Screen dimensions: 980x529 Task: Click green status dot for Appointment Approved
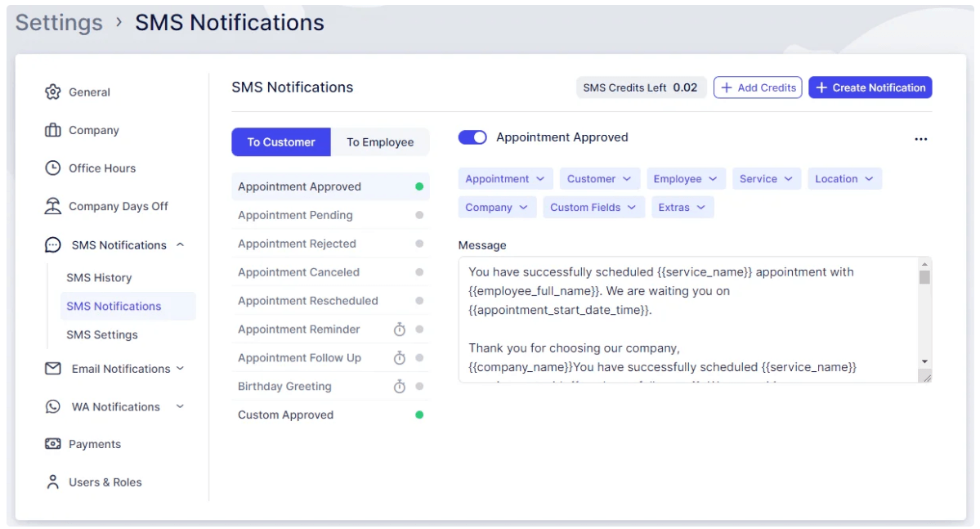coord(419,186)
